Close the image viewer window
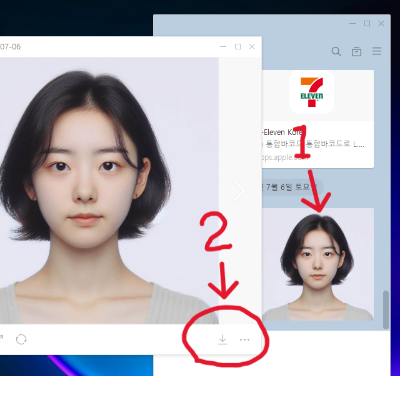 pos(252,47)
